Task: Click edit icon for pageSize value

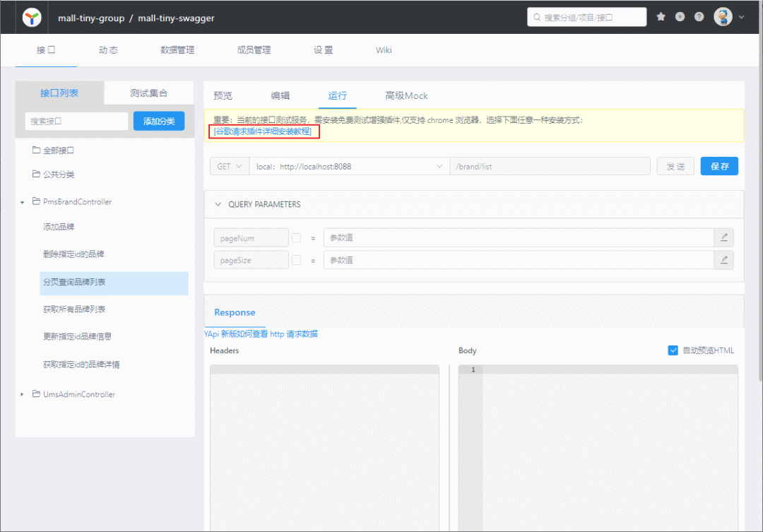Action: (724, 260)
